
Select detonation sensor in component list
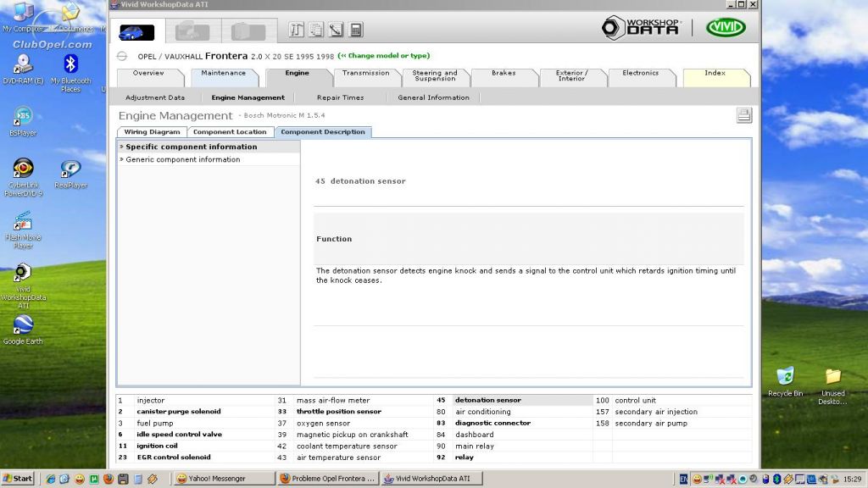tap(487, 400)
